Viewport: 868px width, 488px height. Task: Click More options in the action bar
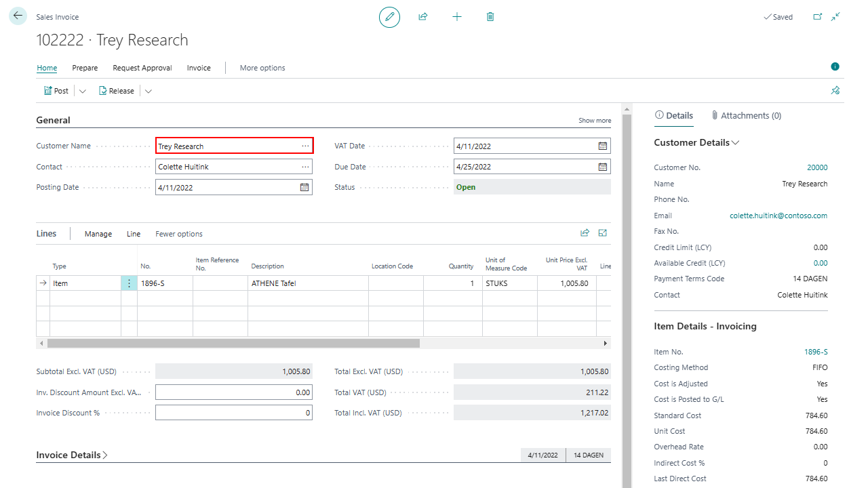(262, 68)
